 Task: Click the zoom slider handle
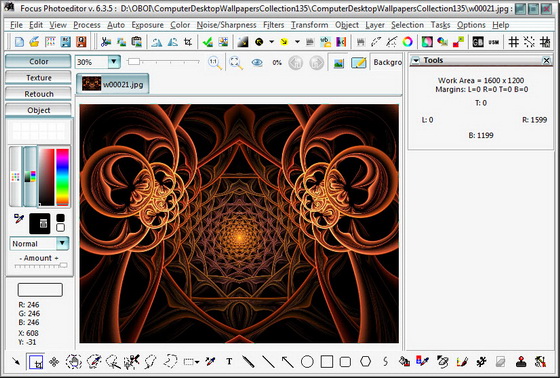[134, 62]
